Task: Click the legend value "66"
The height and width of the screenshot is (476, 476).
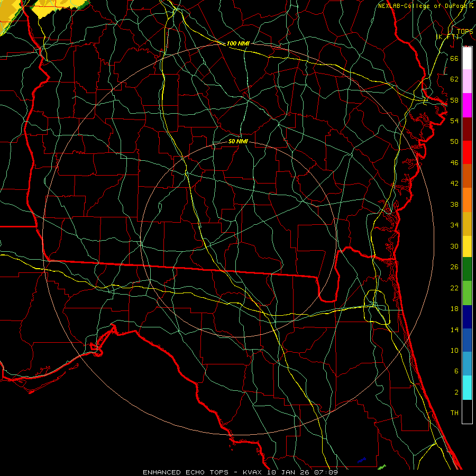Action: pyautogui.click(x=454, y=58)
